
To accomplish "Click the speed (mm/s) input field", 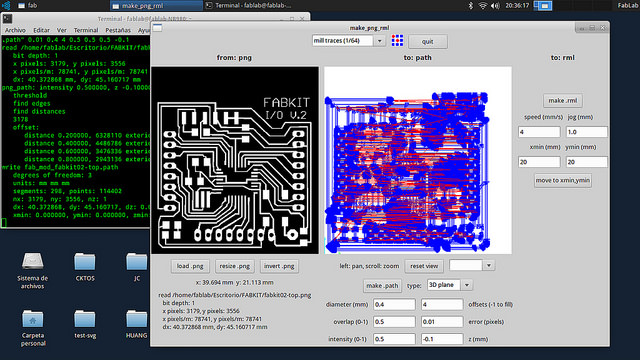I will [x=539, y=132].
